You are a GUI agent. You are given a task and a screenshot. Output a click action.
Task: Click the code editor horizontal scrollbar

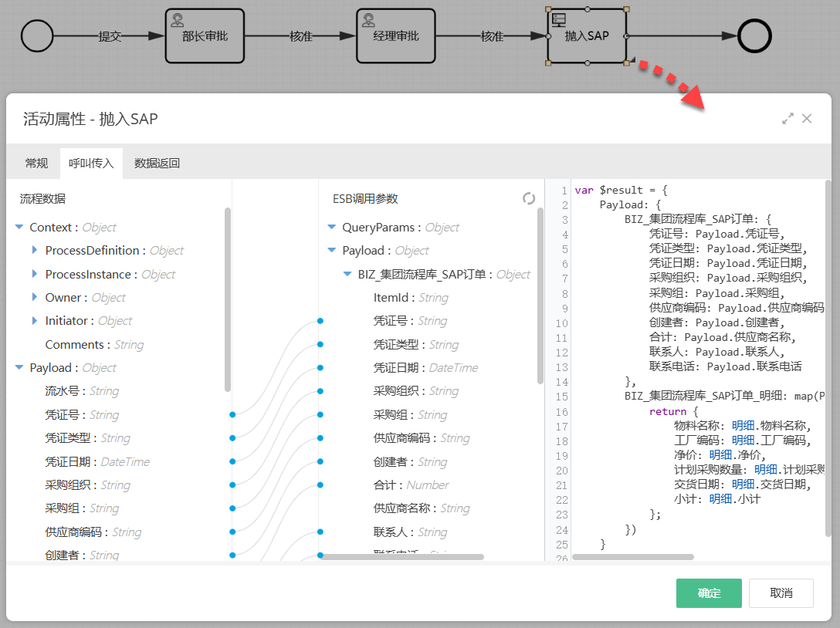633,556
